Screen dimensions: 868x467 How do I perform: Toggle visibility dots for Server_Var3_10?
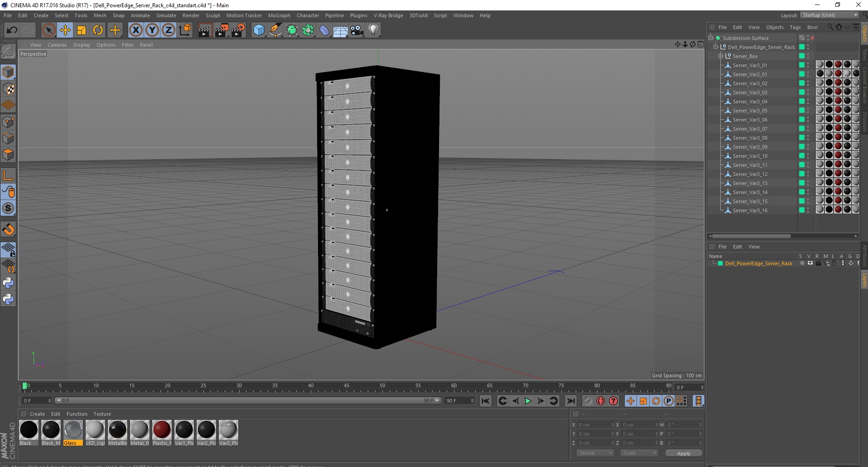click(x=808, y=156)
